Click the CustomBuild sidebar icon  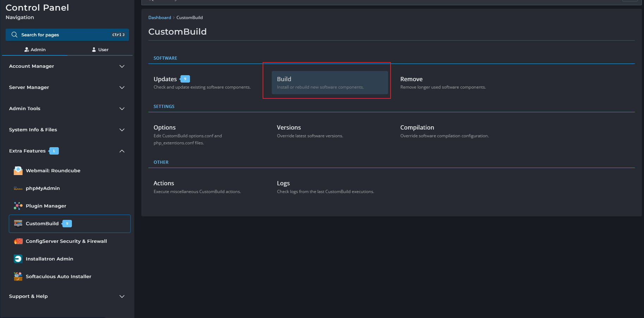pos(18,223)
